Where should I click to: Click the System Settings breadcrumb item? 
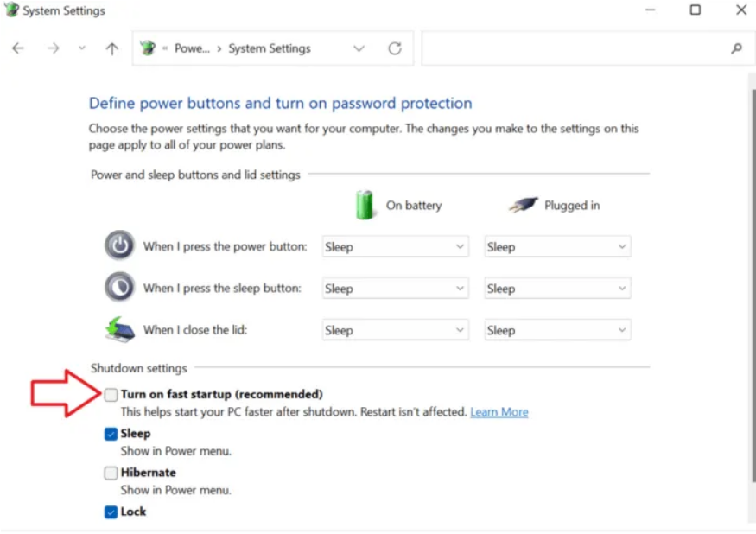[x=270, y=48]
